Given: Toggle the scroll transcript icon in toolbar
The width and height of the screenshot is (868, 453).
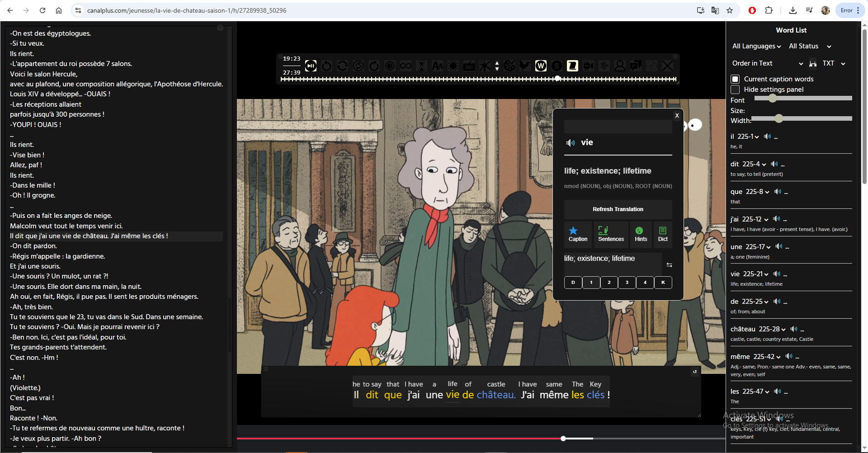Looking at the screenshot, I should (x=572, y=66).
